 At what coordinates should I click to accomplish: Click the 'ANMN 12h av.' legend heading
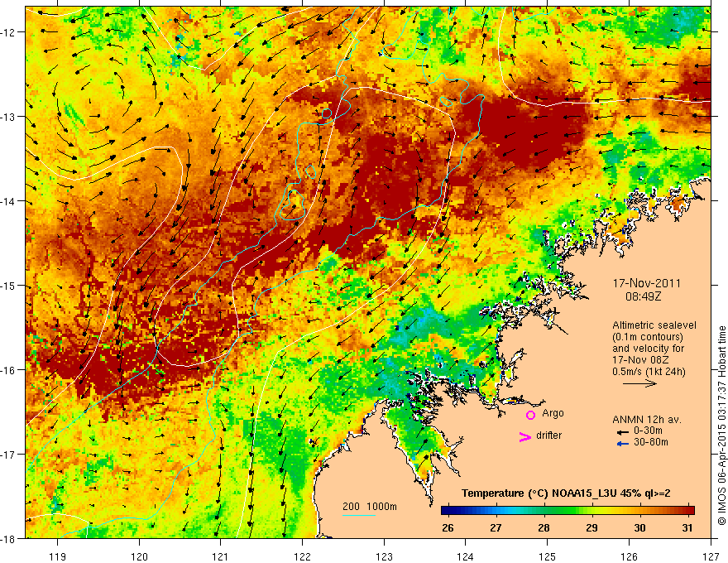647,420
